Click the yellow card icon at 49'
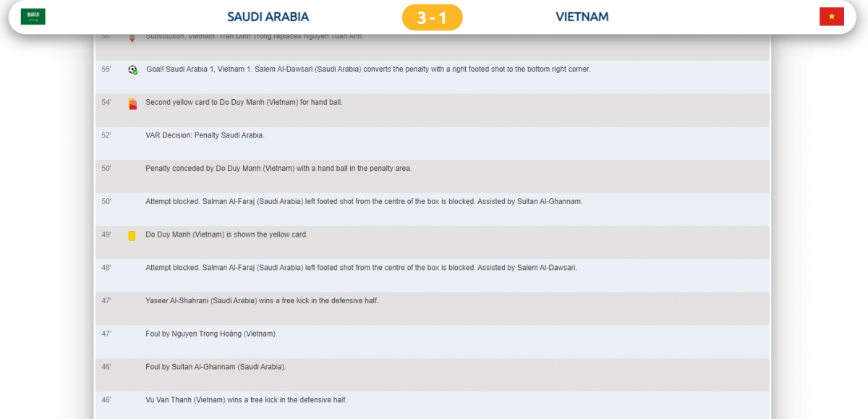 tap(132, 236)
